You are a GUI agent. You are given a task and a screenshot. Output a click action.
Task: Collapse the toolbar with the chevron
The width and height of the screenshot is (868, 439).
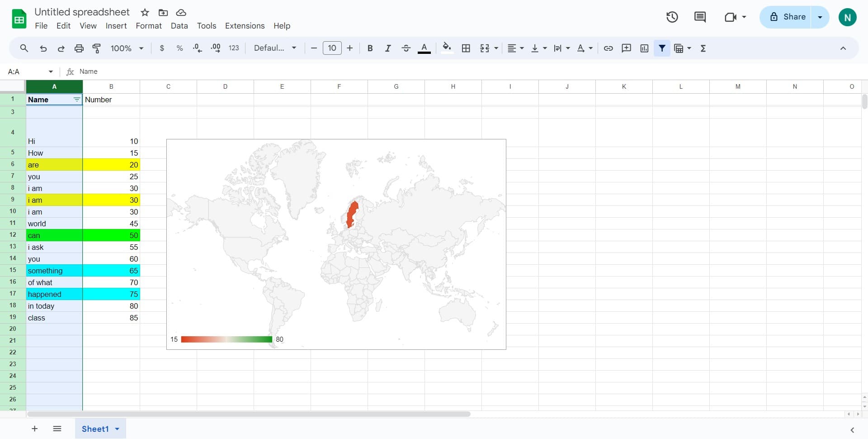[x=843, y=48]
